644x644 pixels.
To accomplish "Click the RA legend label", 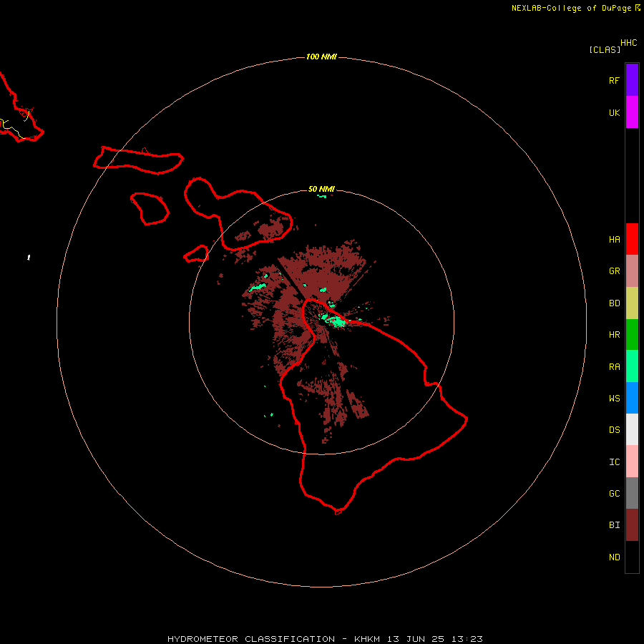I will coord(614,367).
